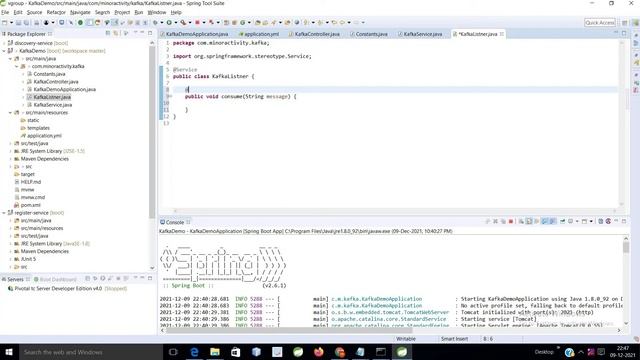Click the Remove Launch icon in console toolbar

(x=495, y=221)
